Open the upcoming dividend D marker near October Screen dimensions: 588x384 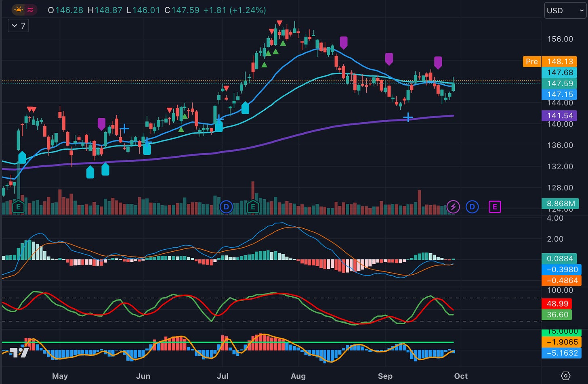(x=472, y=207)
